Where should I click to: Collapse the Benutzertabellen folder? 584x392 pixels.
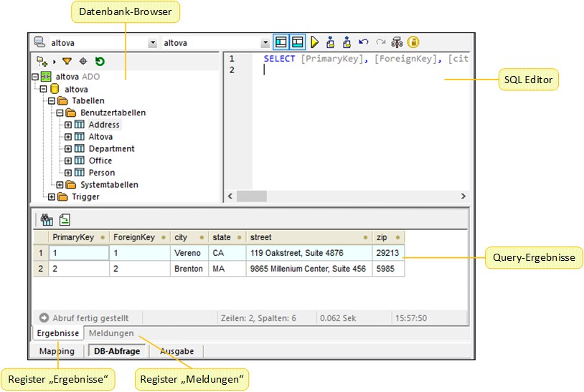point(60,113)
